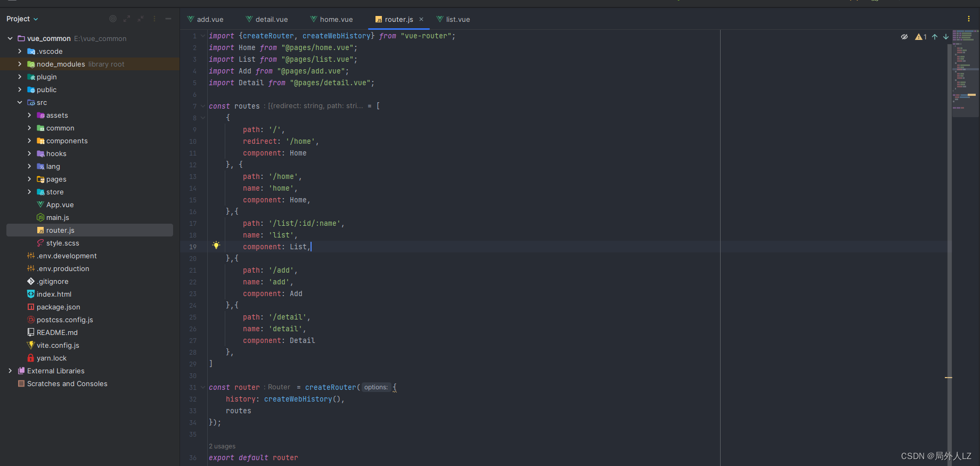Switch to the list.vue tab
This screenshot has width=980, height=466.
[453, 19]
